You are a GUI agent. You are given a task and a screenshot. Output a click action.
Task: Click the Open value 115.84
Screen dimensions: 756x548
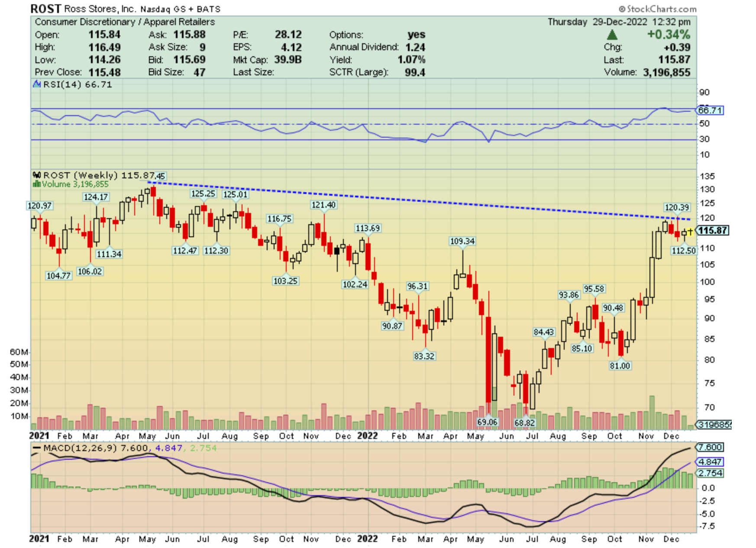pyautogui.click(x=104, y=35)
